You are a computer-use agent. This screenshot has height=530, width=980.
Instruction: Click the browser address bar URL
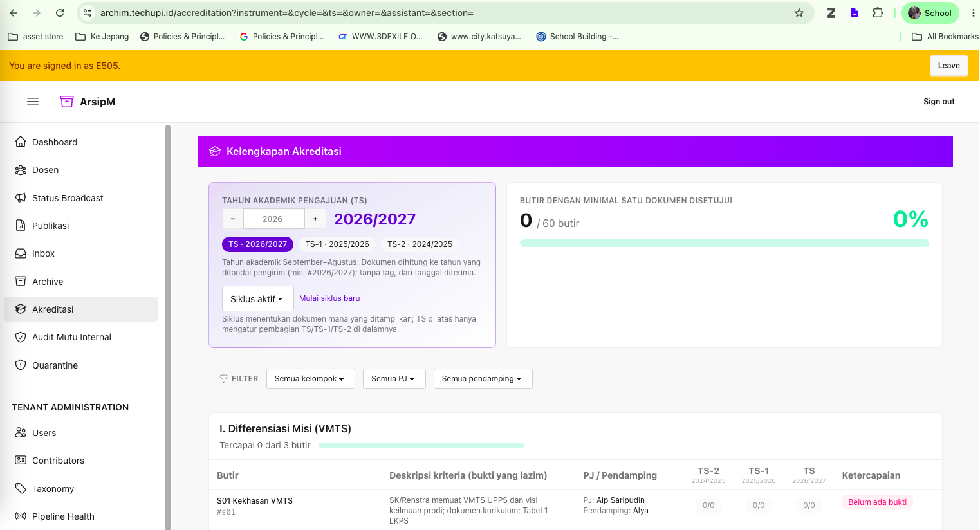coord(287,13)
